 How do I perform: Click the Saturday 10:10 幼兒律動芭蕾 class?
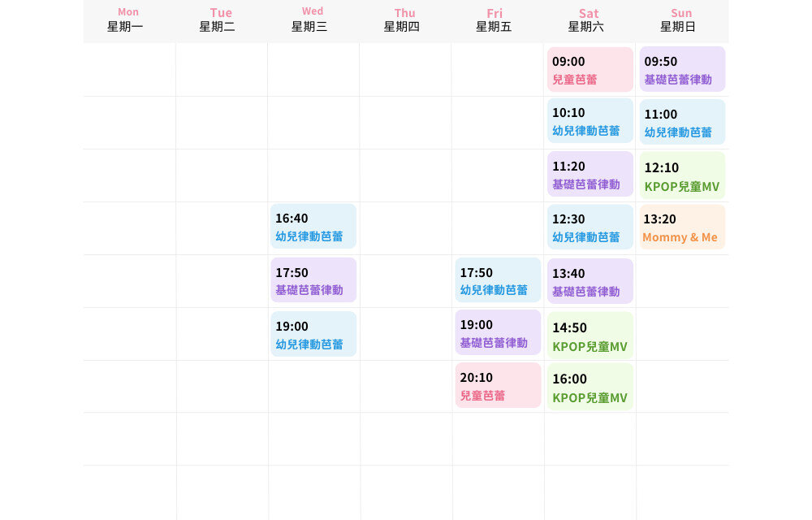590,121
